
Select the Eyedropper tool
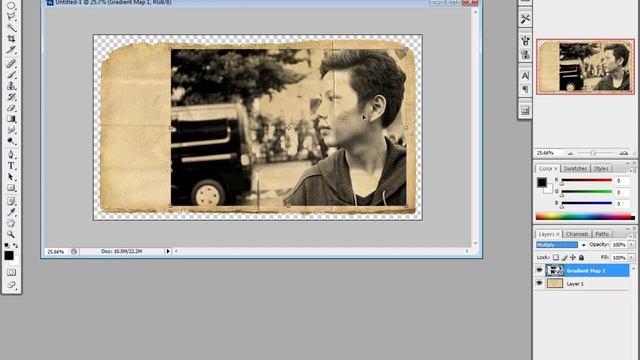[11, 212]
